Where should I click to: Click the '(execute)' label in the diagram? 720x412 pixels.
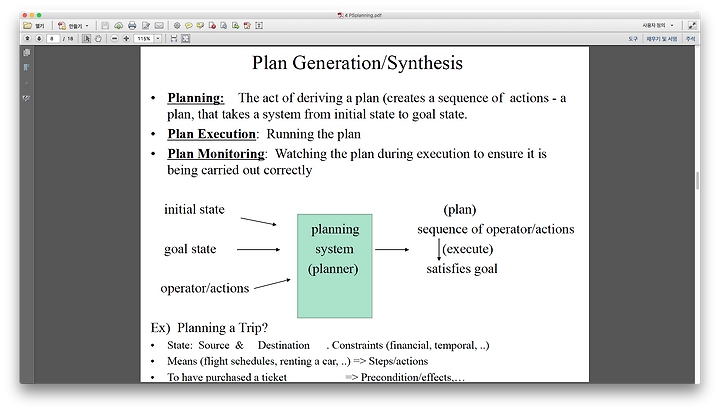click(467, 249)
